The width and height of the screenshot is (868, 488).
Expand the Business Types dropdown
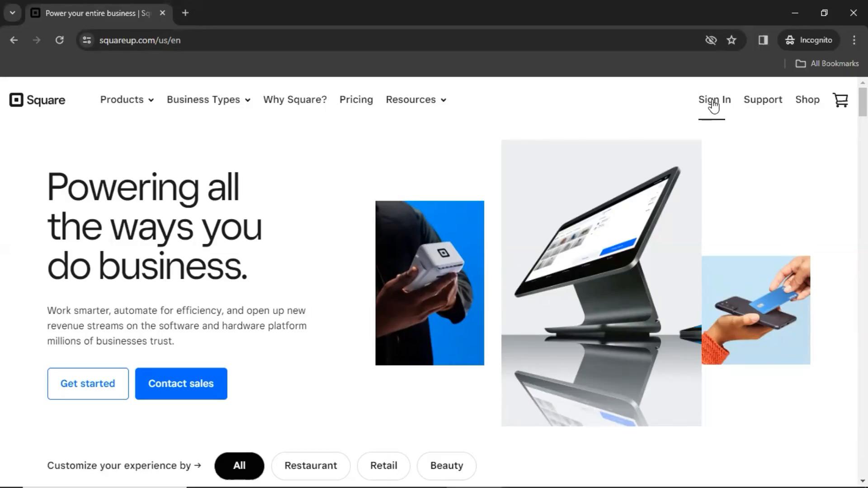pos(208,99)
